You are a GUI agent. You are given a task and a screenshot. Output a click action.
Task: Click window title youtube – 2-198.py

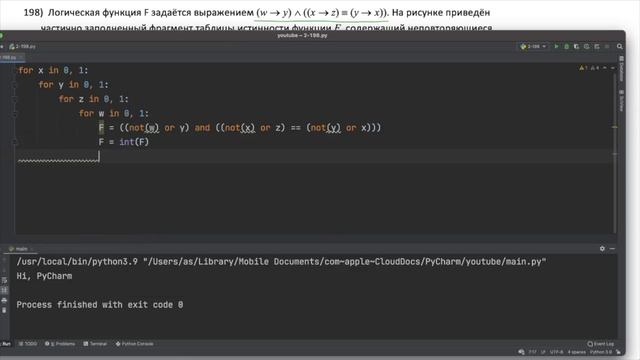pyautogui.click(x=302, y=36)
